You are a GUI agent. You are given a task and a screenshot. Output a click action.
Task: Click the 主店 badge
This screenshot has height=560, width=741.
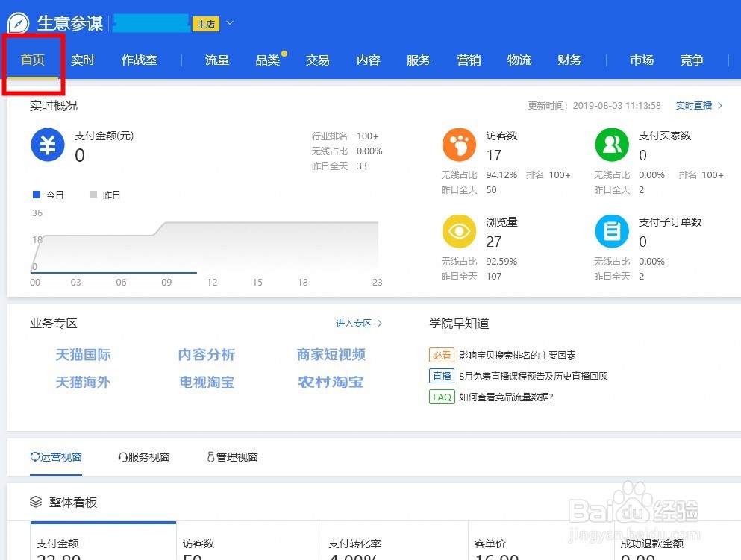point(205,24)
